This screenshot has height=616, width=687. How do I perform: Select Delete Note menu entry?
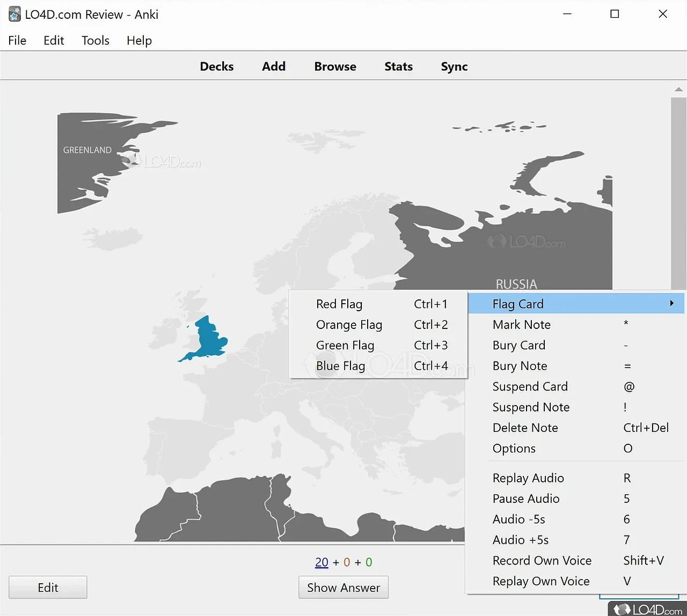pos(576,428)
